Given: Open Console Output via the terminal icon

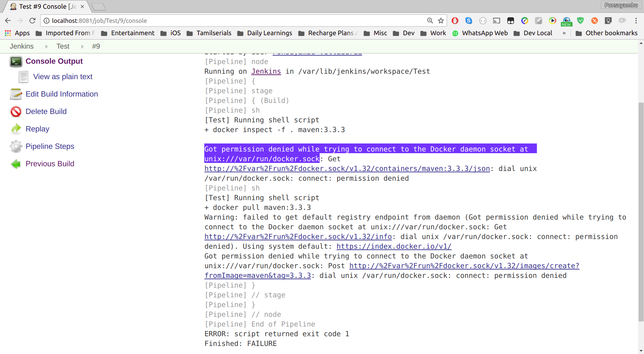Looking at the screenshot, I should point(16,61).
